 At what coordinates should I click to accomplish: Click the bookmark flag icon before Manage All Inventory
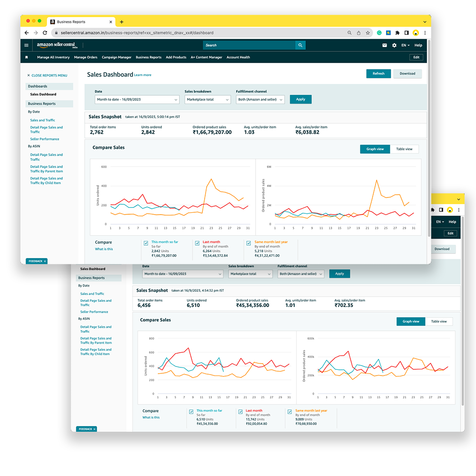coord(26,57)
